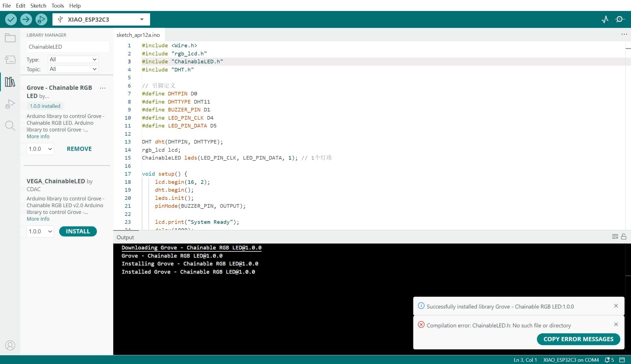Click the Output panel title
Screen dimensions: 631x364
coord(125,237)
